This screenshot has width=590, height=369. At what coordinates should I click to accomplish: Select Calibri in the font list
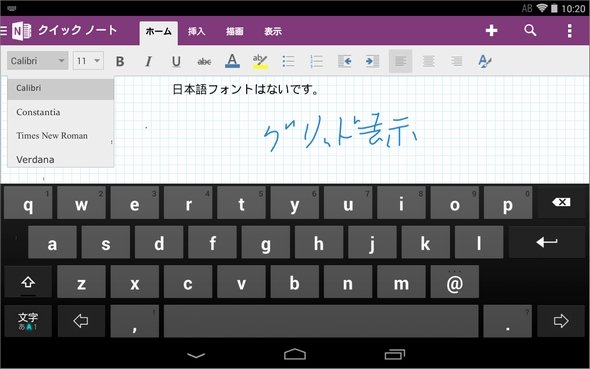pyautogui.click(x=61, y=88)
